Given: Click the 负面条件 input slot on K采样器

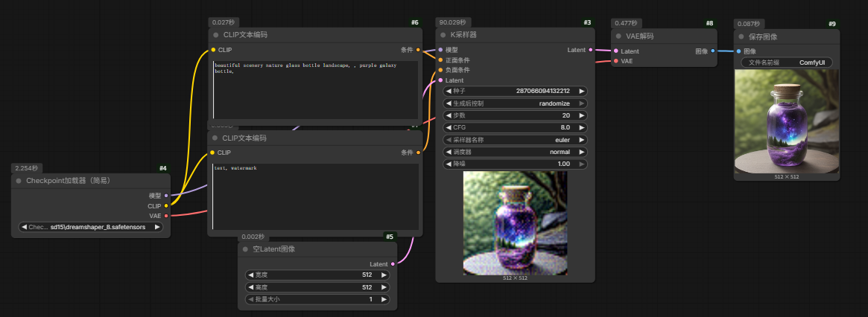Looking at the screenshot, I should (440, 70).
